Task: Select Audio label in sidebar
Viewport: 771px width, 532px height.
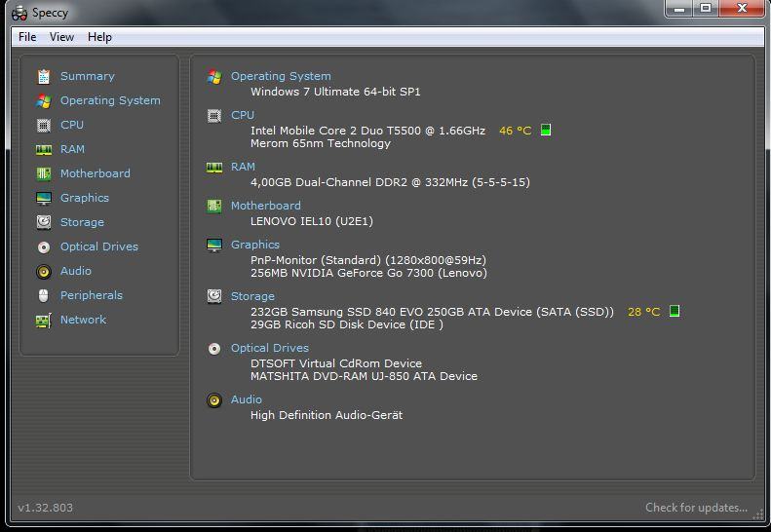Action: pos(76,271)
